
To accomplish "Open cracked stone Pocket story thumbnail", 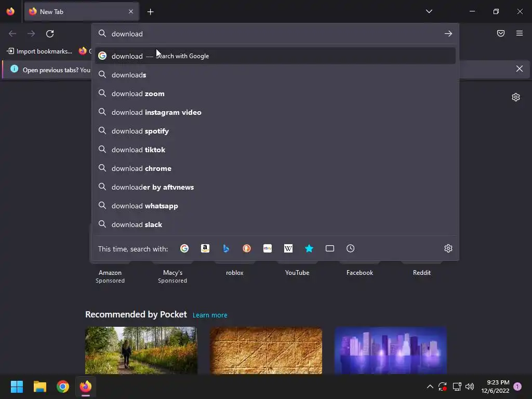I will 265,350.
